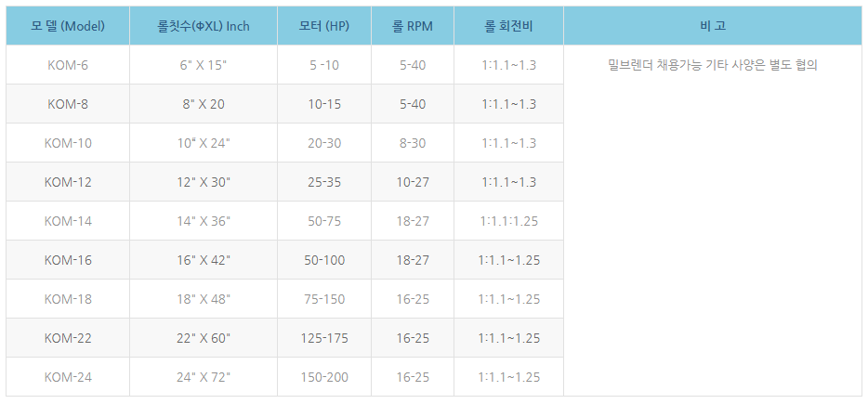868x404 pixels.
Task: Select the KOM-8 model row
Action: [68, 104]
